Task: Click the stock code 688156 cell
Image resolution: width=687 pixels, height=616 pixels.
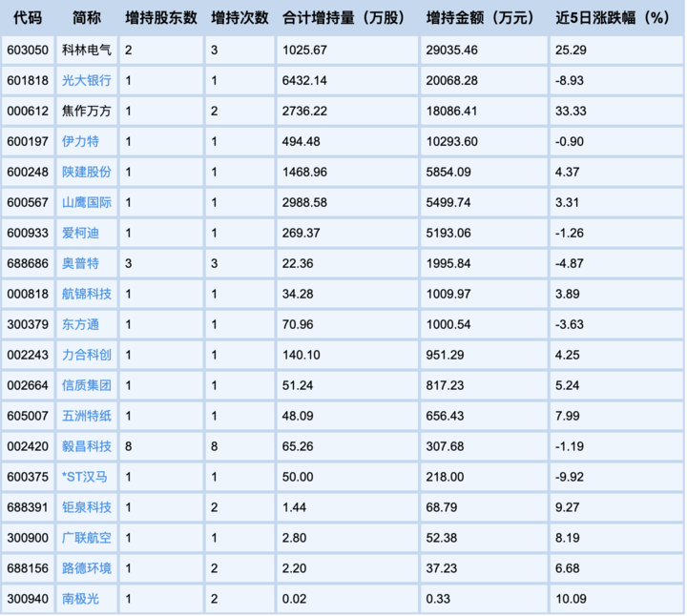Action: coord(28,568)
